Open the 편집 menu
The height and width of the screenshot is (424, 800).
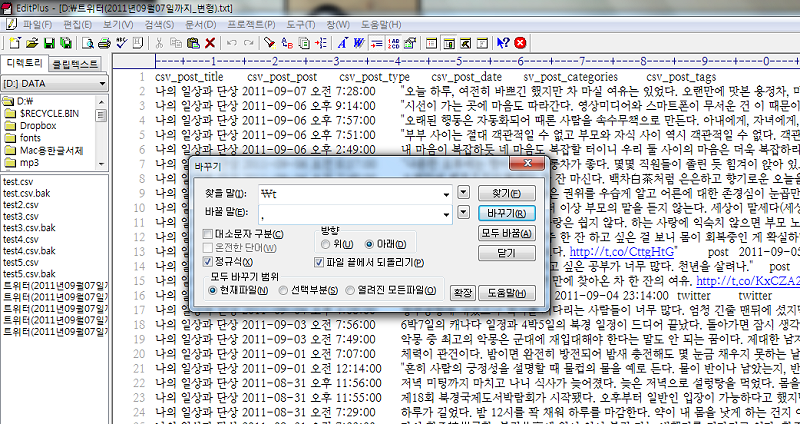click(78, 24)
